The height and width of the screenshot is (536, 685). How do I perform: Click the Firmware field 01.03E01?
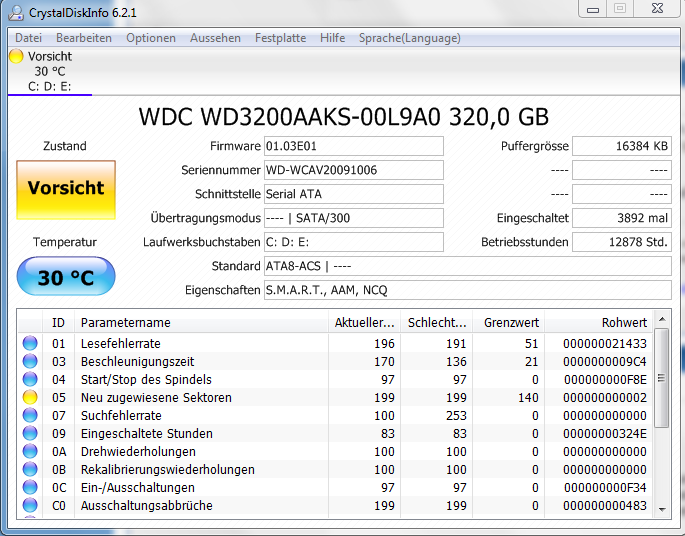coord(354,146)
